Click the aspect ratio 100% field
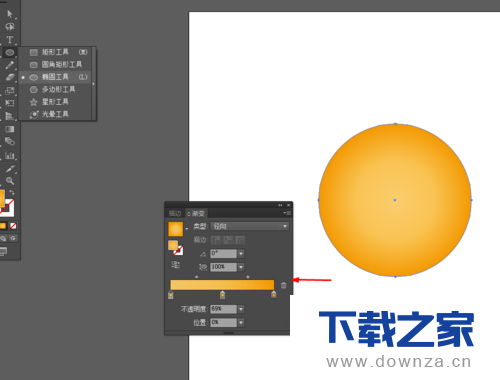This screenshot has height=380, width=500. click(224, 267)
